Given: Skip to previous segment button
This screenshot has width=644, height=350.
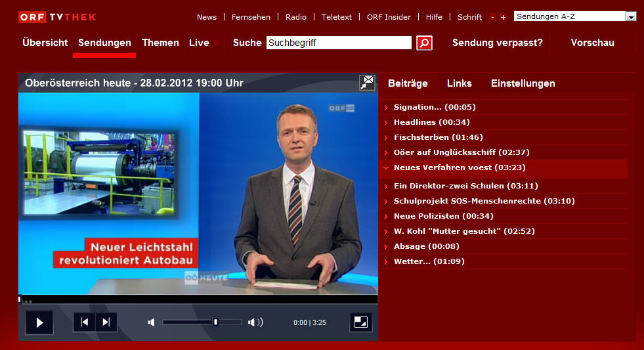Looking at the screenshot, I should pos(85,322).
